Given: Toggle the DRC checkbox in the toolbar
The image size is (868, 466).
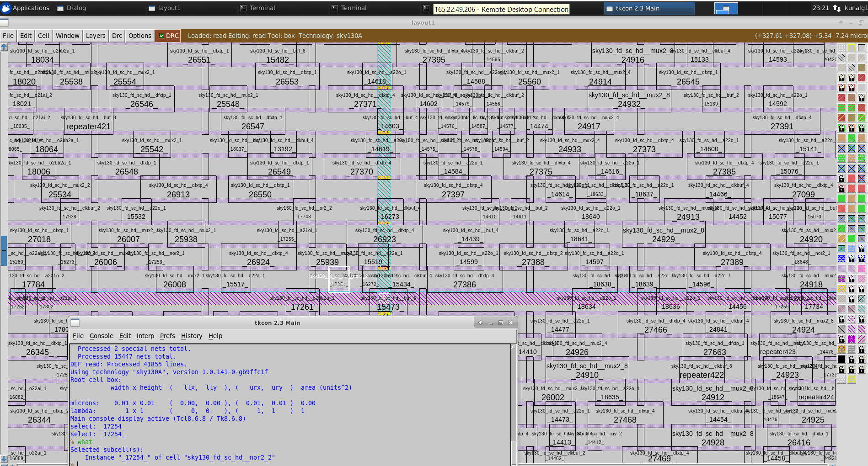Looking at the screenshot, I should [162, 35].
